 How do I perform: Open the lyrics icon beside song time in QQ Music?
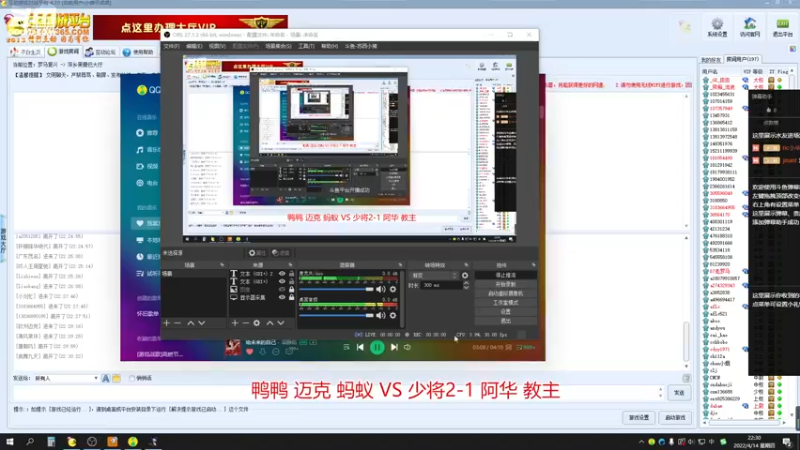[x=508, y=347]
